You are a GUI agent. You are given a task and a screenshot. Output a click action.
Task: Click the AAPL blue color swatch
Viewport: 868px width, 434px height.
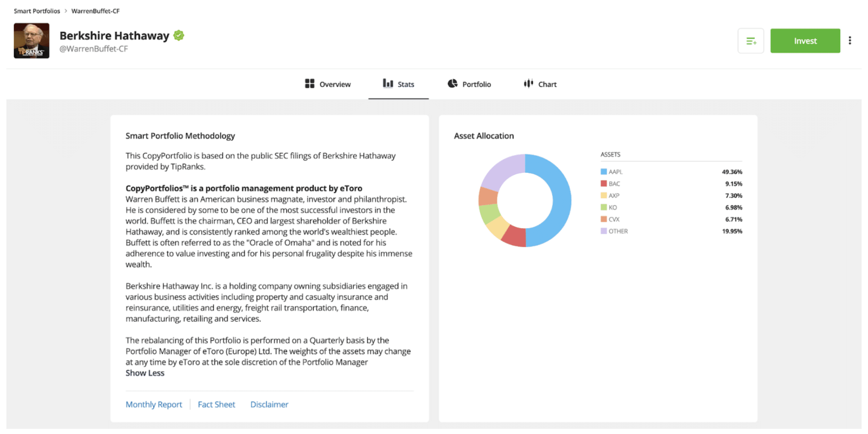pyautogui.click(x=604, y=171)
